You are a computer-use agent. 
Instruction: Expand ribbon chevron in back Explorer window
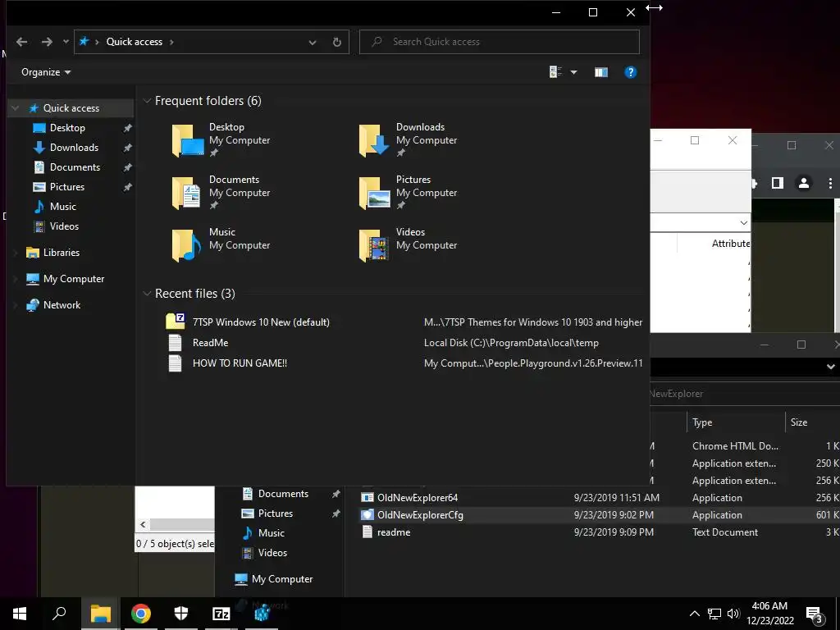point(831,367)
